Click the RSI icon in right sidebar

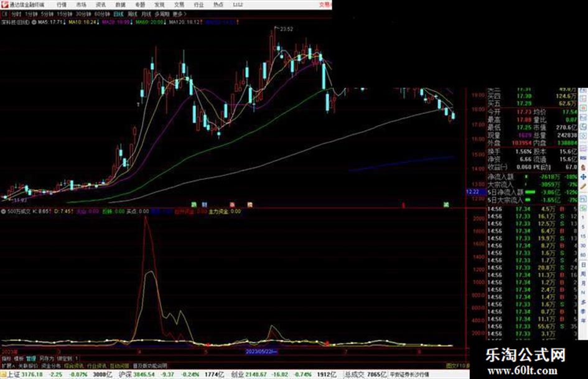(583, 159)
